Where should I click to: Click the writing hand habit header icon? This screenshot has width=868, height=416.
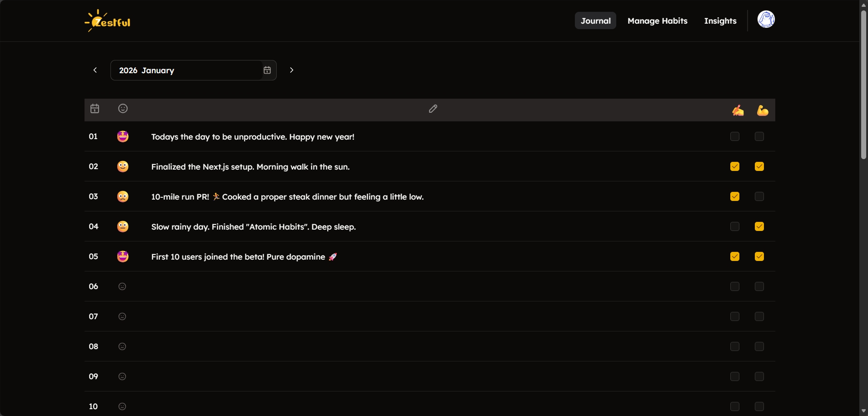point(738,110)
